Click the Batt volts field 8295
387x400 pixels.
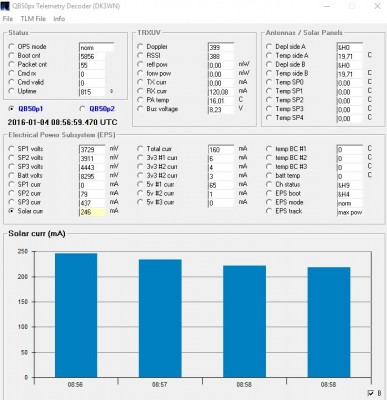coord(92,176)
